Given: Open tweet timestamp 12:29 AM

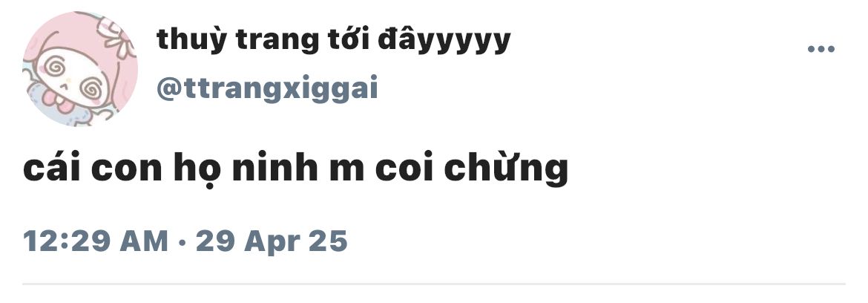Looking at the screenshot, I should pyautogui.click(x=96, y=241).
